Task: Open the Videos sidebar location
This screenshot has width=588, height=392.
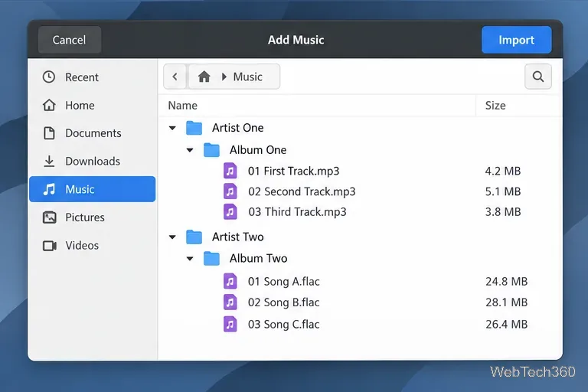Action: (92, 245)
